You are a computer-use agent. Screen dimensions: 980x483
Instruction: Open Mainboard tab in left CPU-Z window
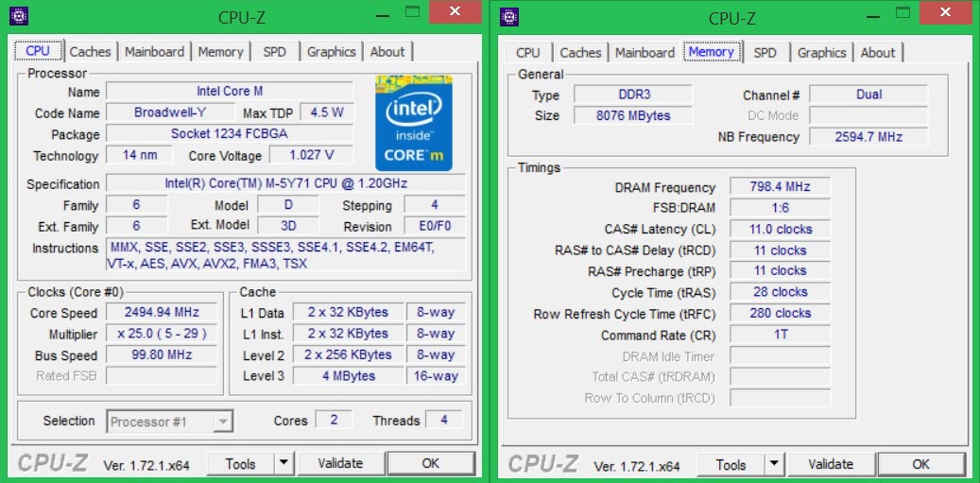(x=154, y=52)
